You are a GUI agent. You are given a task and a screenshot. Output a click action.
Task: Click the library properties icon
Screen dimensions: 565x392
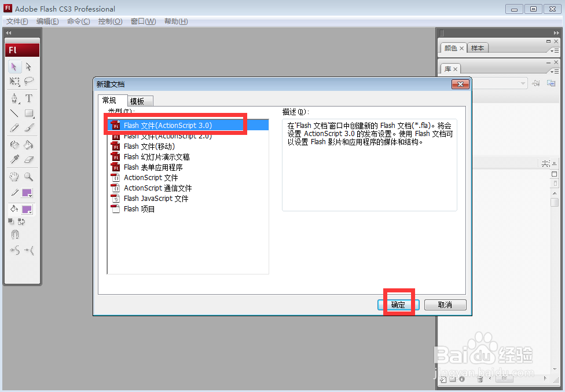pos(462,379)
